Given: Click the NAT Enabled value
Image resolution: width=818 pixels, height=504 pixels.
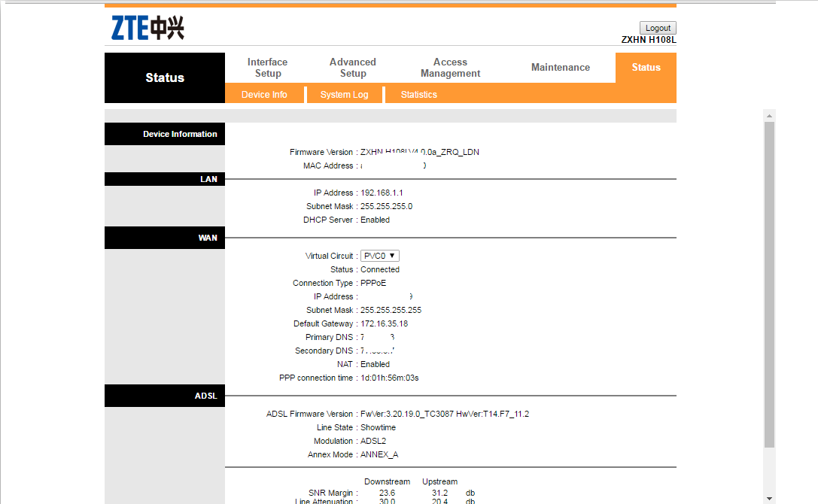Looking at the screenshot, I should pos(375,364).
